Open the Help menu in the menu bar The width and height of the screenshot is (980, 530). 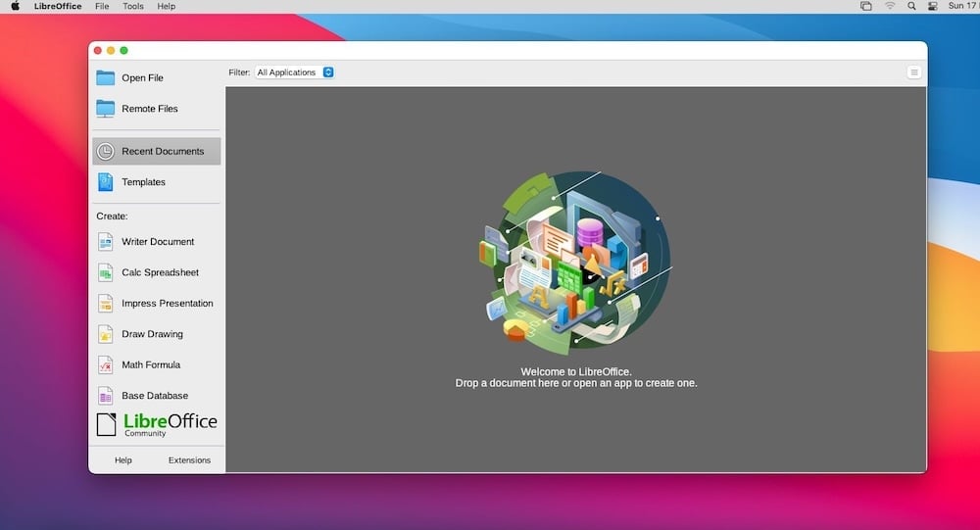(167, 6)
